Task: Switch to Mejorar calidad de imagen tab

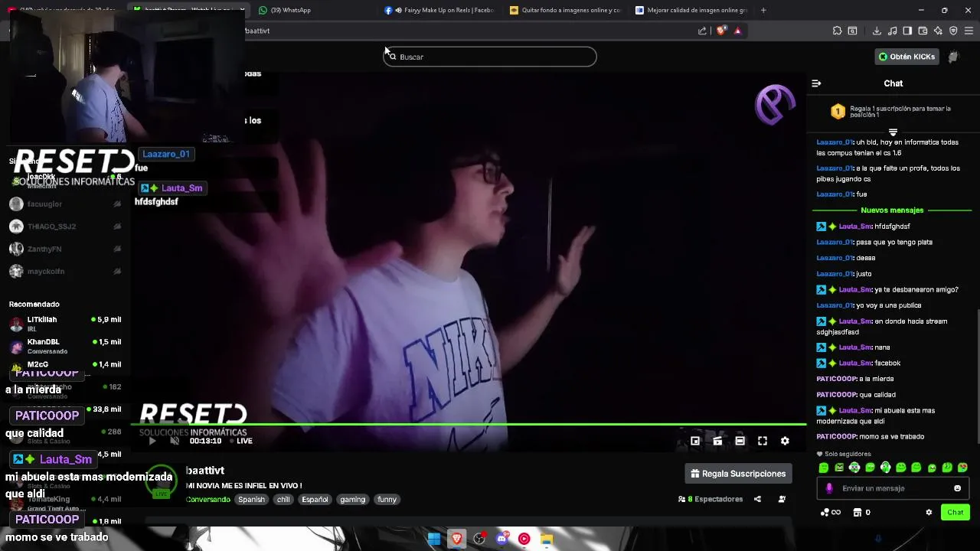Action: coord(691,10)
